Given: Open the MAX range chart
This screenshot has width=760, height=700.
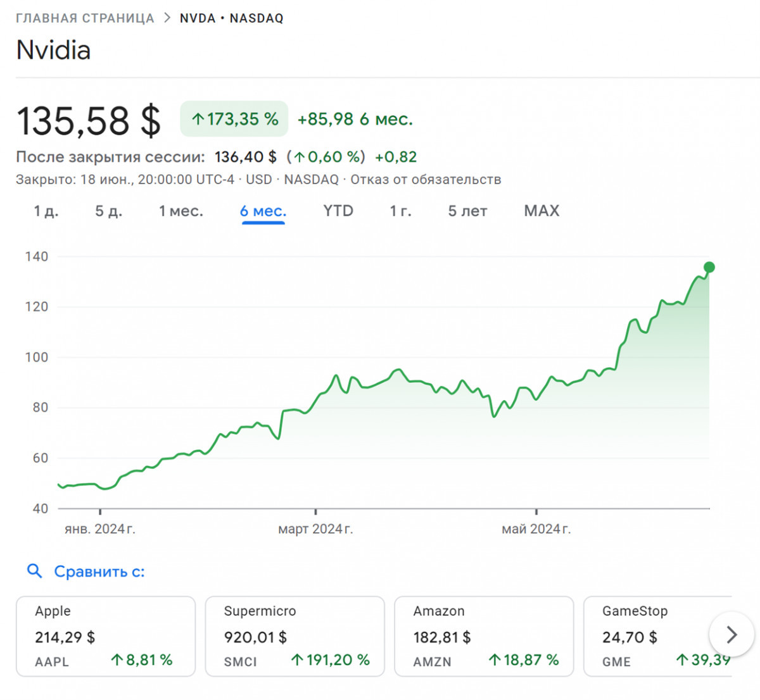Looking at the screenshot, I should click(541, 211).
